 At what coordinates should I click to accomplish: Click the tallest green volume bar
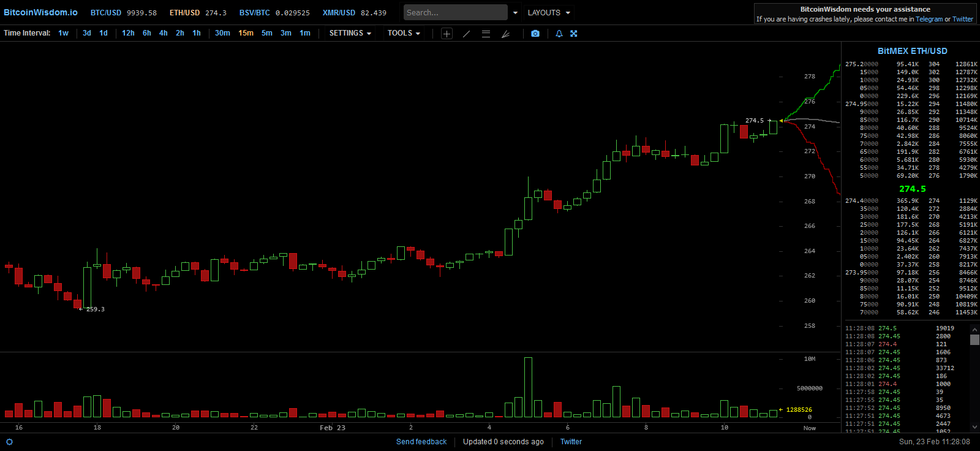tap(528, 387)
